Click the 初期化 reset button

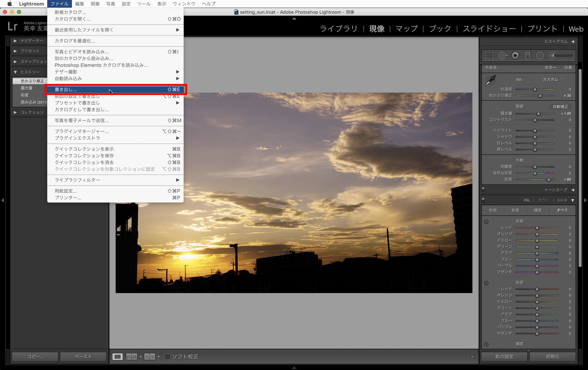552,357
